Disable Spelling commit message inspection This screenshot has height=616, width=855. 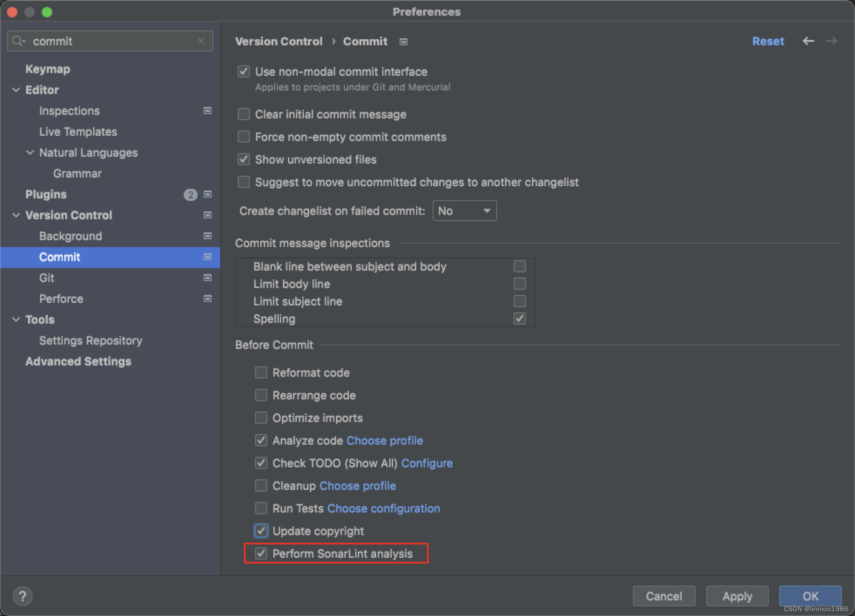point(520,318)
